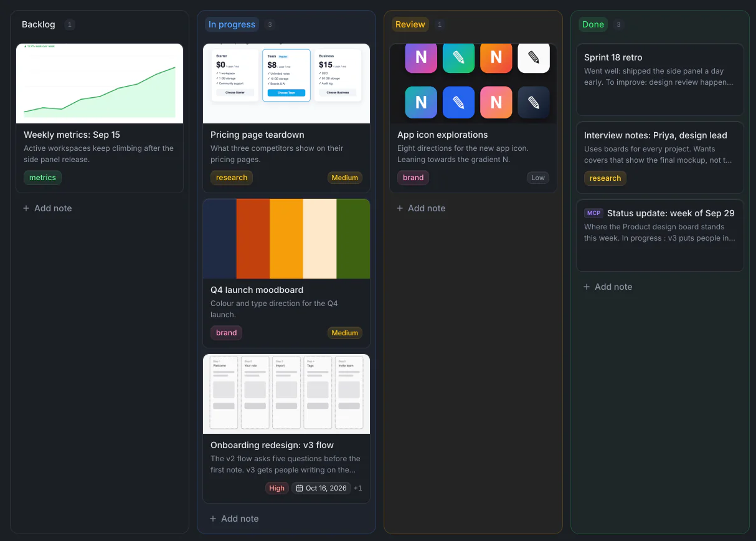Click the metrics tag on Weekly metrics card

(42, 178)
